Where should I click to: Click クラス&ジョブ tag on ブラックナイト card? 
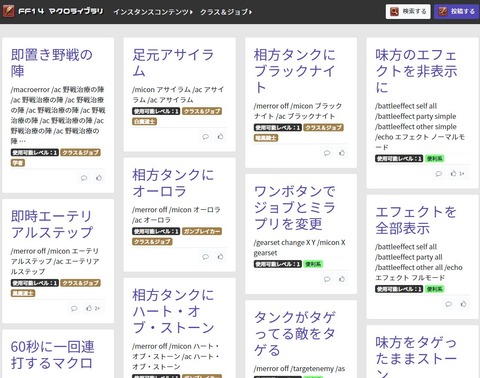coord(323,128)
